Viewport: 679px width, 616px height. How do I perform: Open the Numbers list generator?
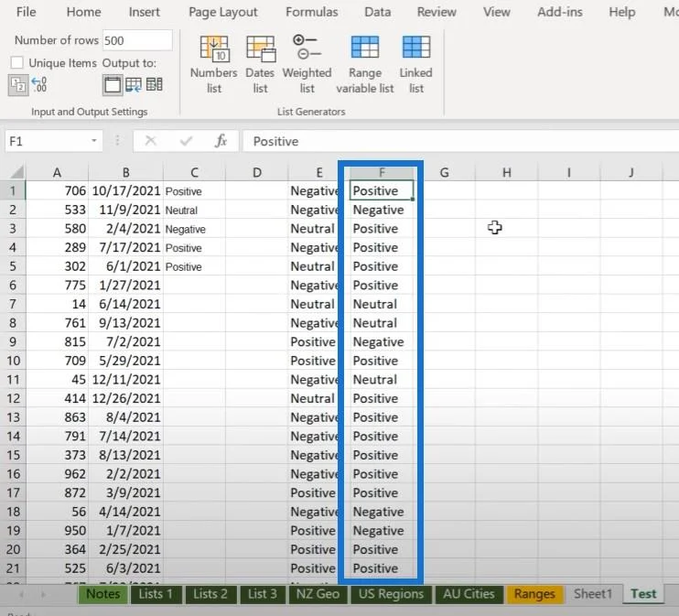click(214, 65)
